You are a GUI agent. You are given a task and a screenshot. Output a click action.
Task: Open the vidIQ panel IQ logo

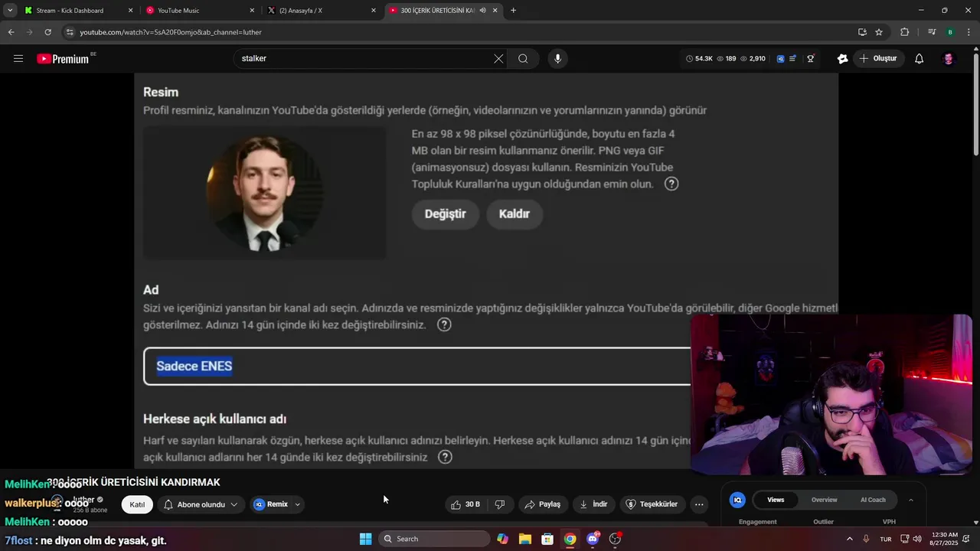[737, 500]
